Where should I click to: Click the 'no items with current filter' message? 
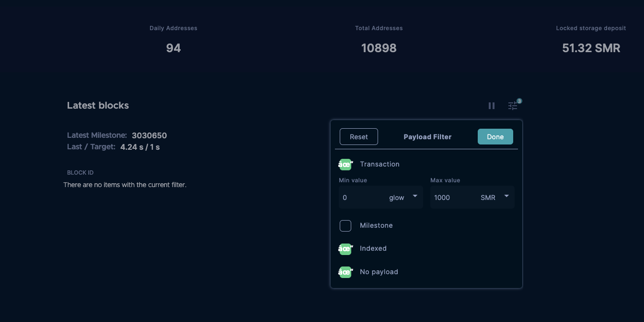[x=125, y=185]
